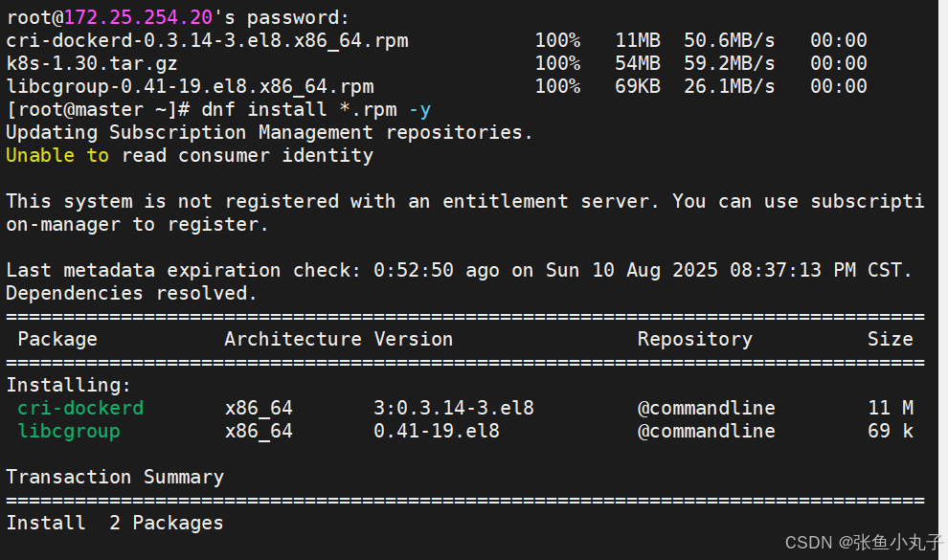The image size is (948, 560).
Task: Click the 59.2MB/s transfer speed
Action: click(729, 63)
